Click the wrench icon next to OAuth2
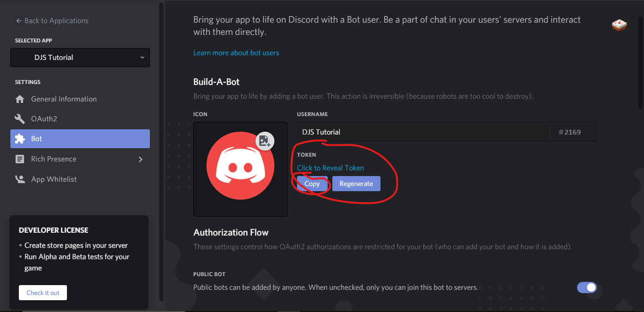The image size is (644, 312). click(20, 119)
